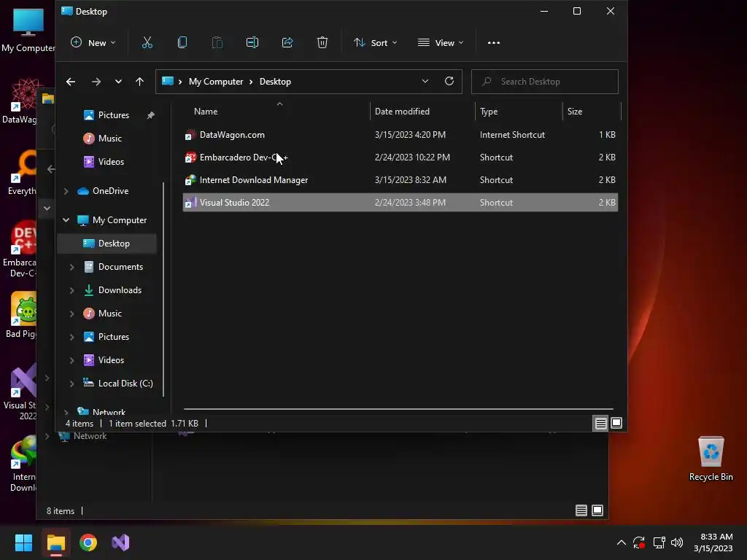Click the Cut scissors icon in toolbar

pos(147,43)
